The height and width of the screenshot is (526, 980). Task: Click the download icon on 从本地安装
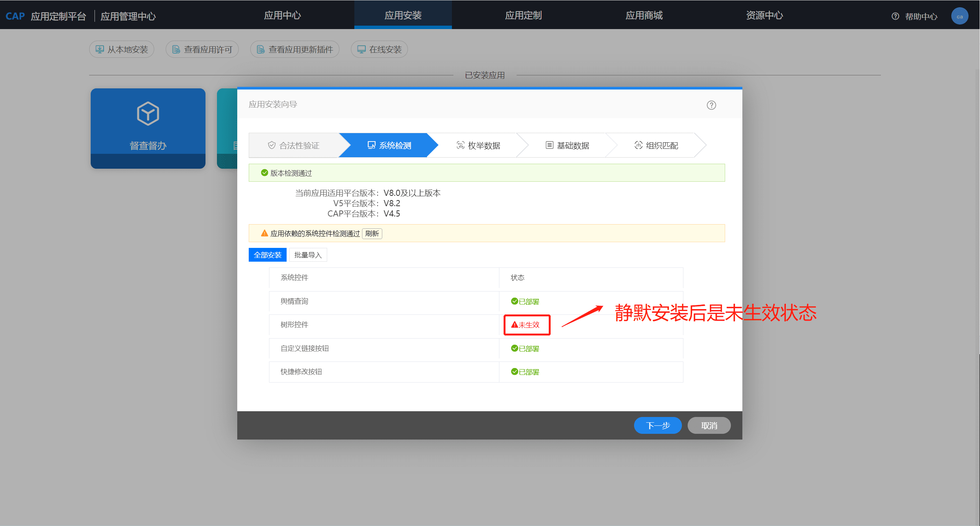99,49
